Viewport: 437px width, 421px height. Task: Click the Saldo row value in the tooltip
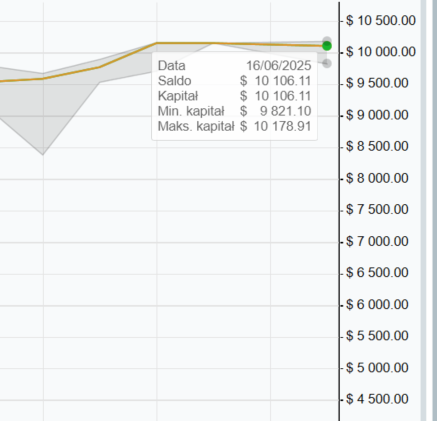(275, 81)
